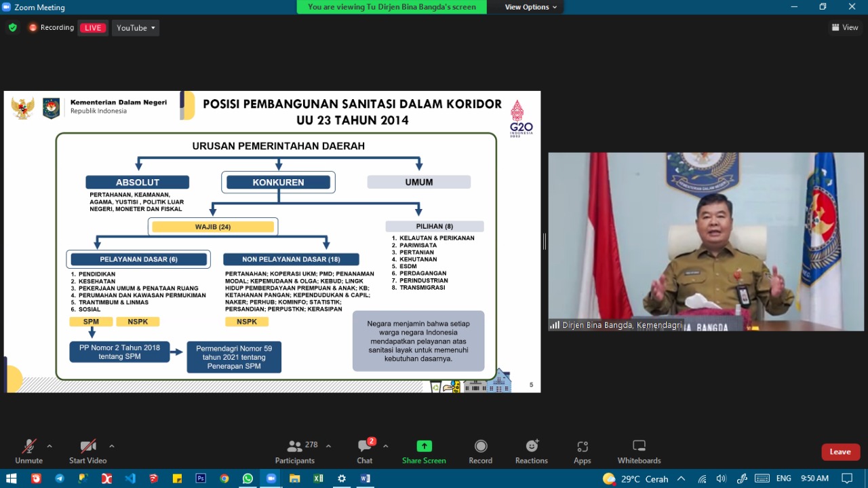868x488 pixels.
Task: Toggle Start Video on
Action: [88, 447]
